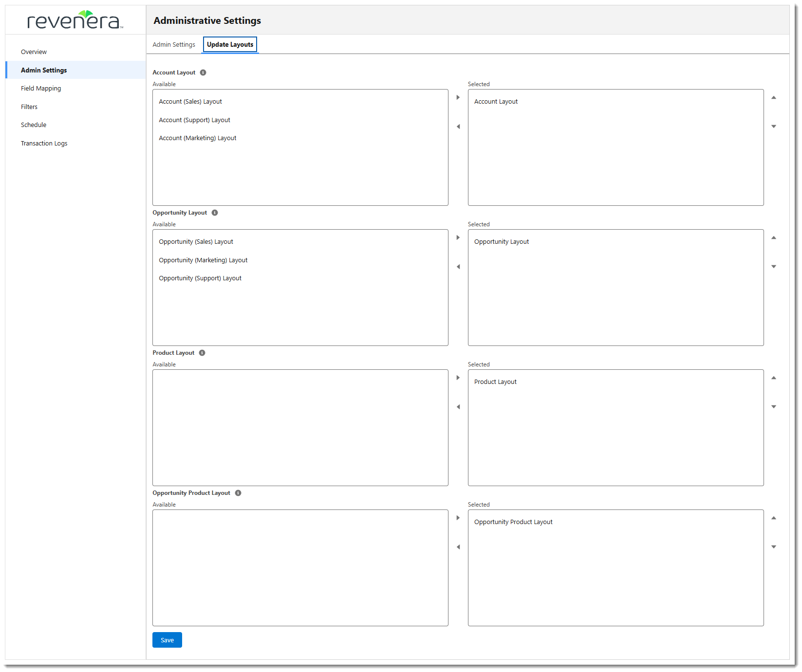Click info icon beside Opportunity Product Layout
802x672 pixels.
click(x=238, y=493)
